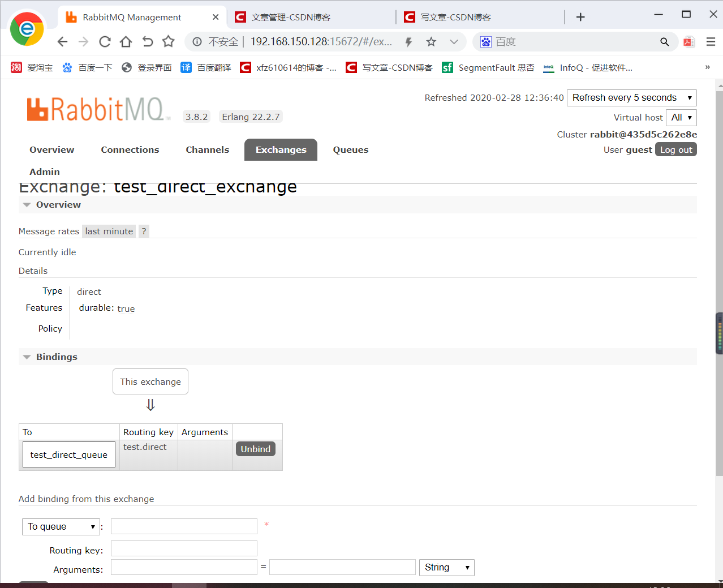Select the Exchanges tab
723x588 pixels.
point(281,150)
